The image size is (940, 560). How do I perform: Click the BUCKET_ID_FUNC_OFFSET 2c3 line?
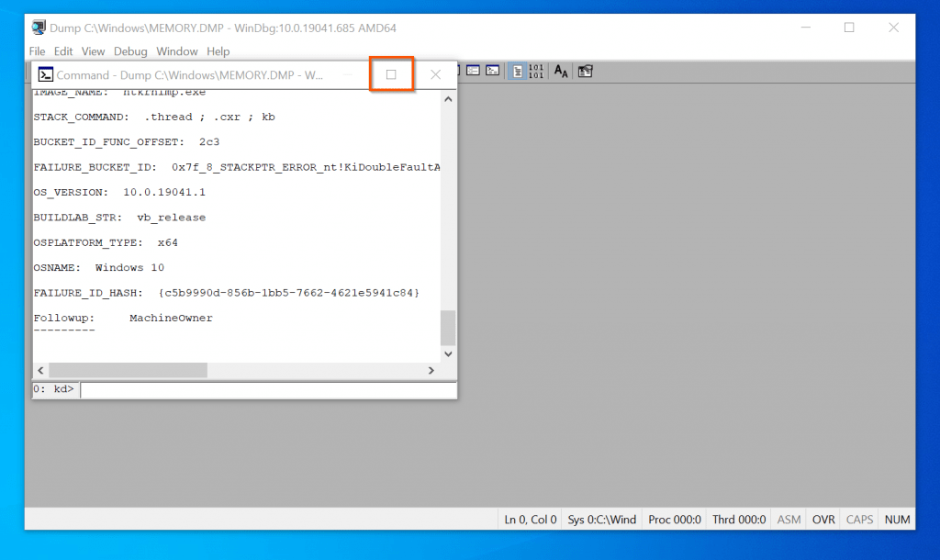(x=127, y=142)
